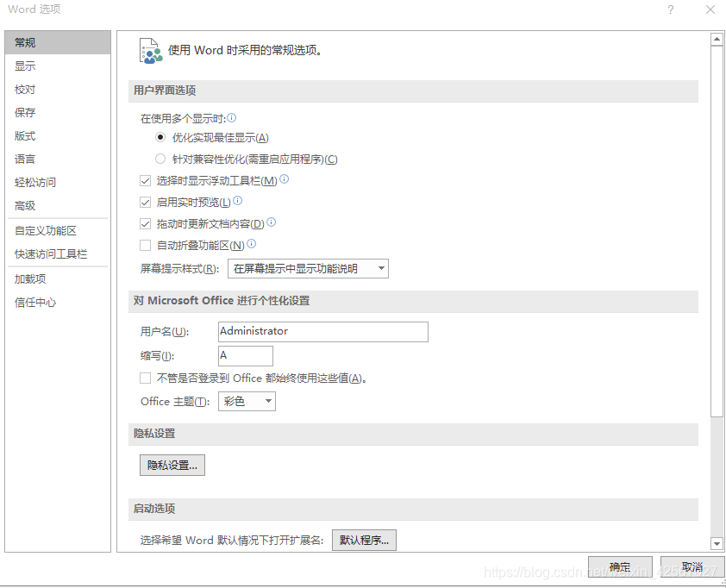This screenshot has width=726, height=588.
Task: Go to 高级 options
Action: coord(58,205)
